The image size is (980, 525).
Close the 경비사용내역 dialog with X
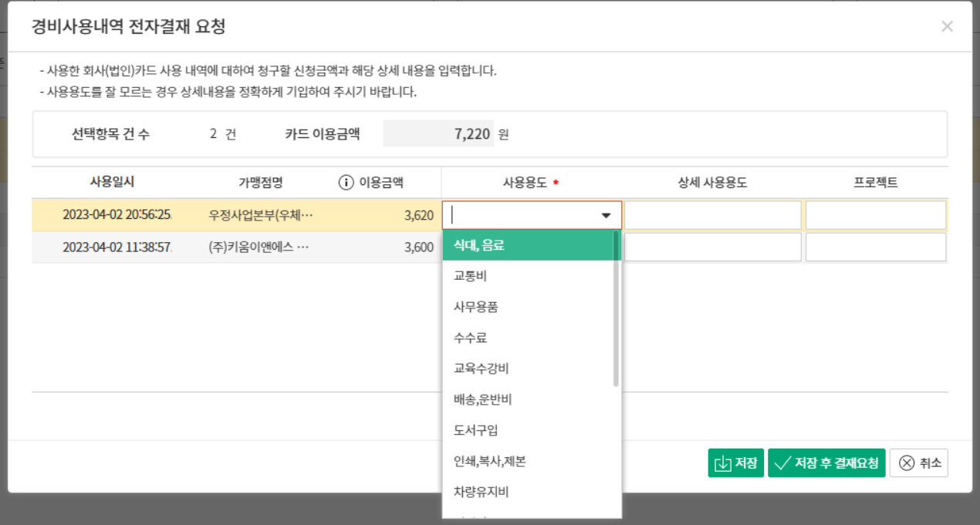click(947, 26)
